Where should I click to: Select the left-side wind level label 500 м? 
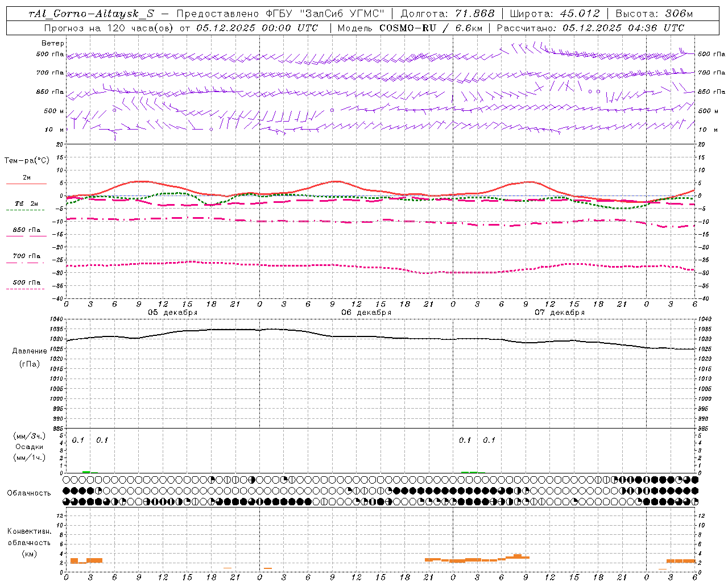point(54,111)
